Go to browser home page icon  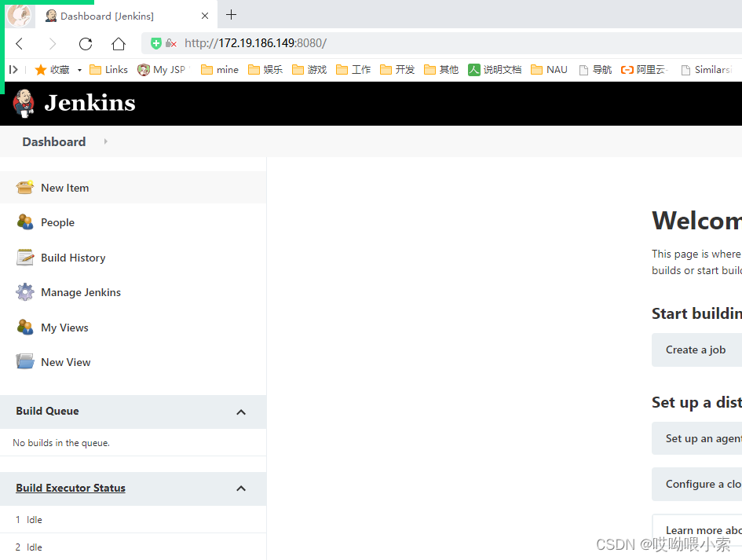[119, 44]
